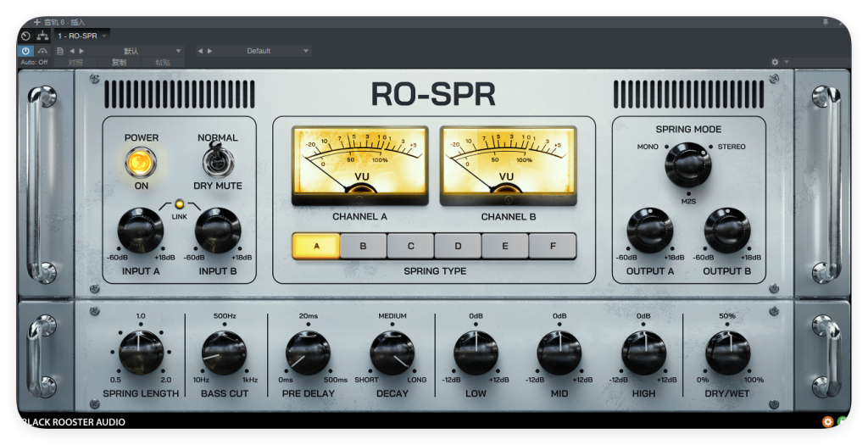Toggle the blue plugin bypass power button

[25, 51]
